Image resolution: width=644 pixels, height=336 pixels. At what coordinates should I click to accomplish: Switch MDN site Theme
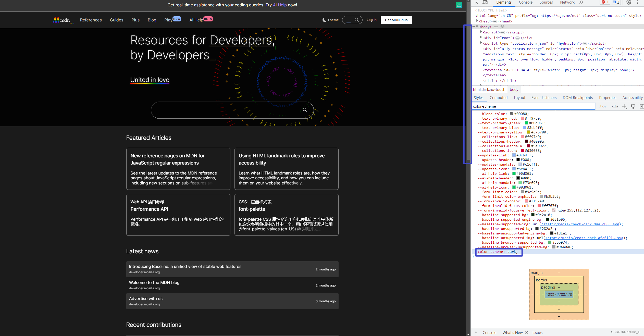[x=330, y=20]
